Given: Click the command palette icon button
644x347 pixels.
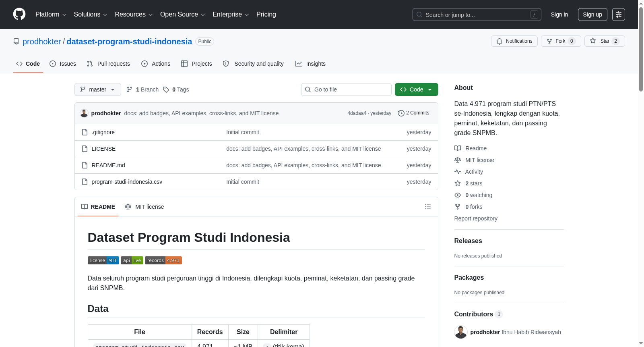Looking at the screenshot, I should [x=618, y=15].
